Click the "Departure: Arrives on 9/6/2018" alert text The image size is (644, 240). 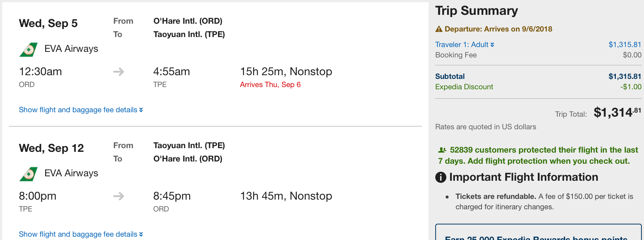coord(498,29)
